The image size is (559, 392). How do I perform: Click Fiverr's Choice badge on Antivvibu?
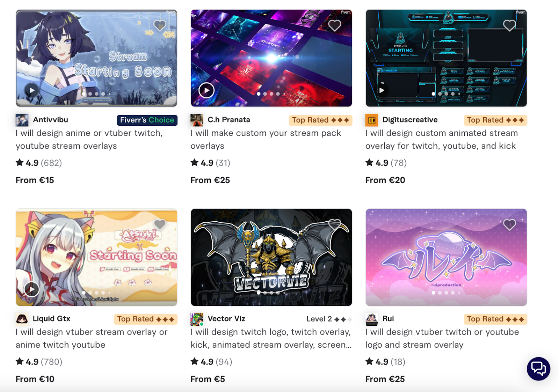pos(147,120)
